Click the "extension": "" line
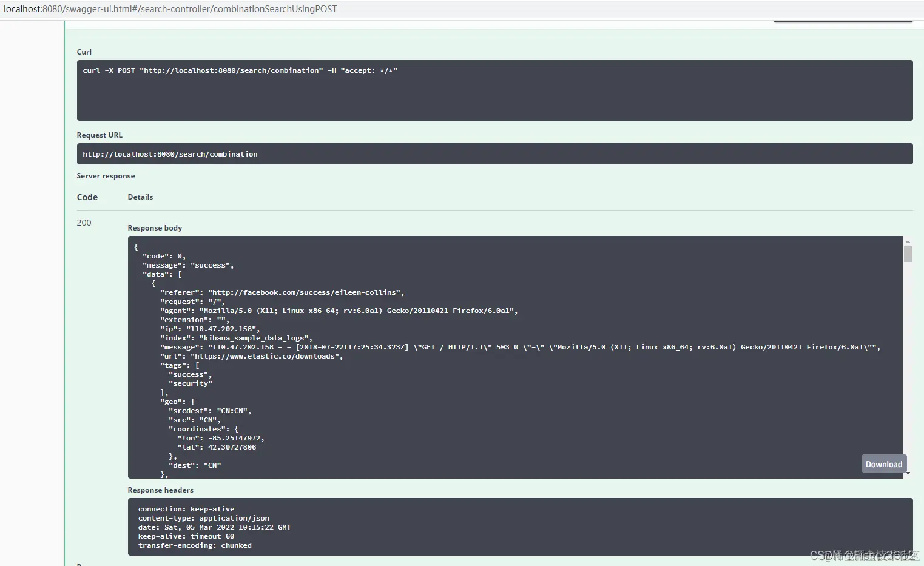Screen dimensions: 924x566 195,320
